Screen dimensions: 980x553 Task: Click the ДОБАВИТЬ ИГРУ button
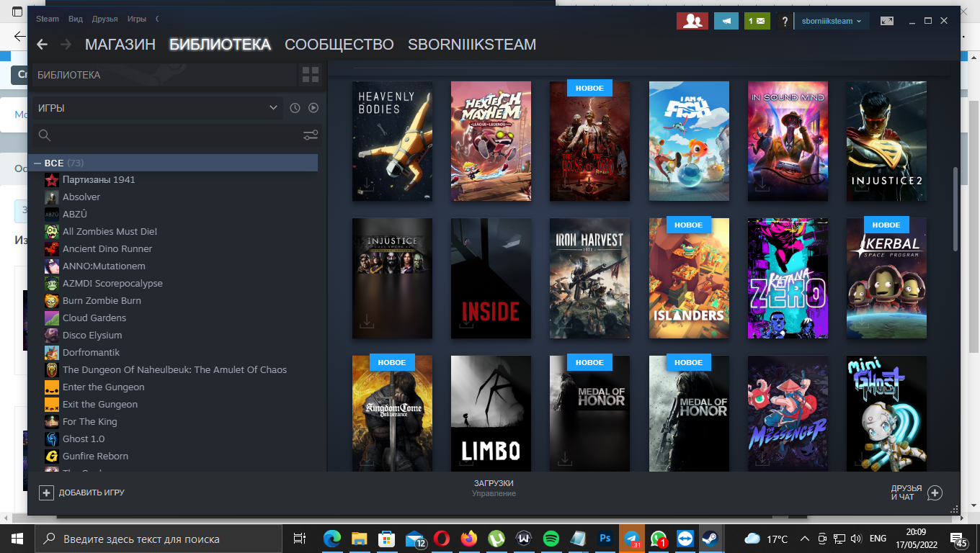click(81, 493)
